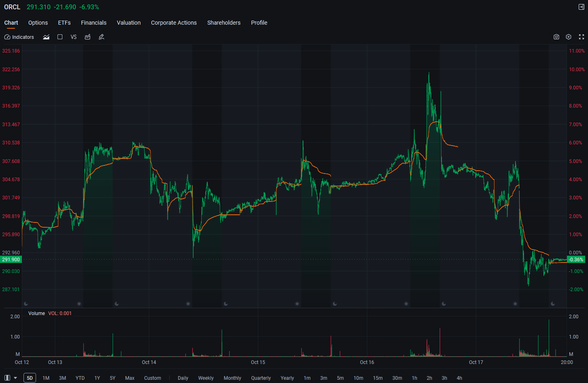Choose the 1h interval
588x383 pixels.
(x=414, y=378)
